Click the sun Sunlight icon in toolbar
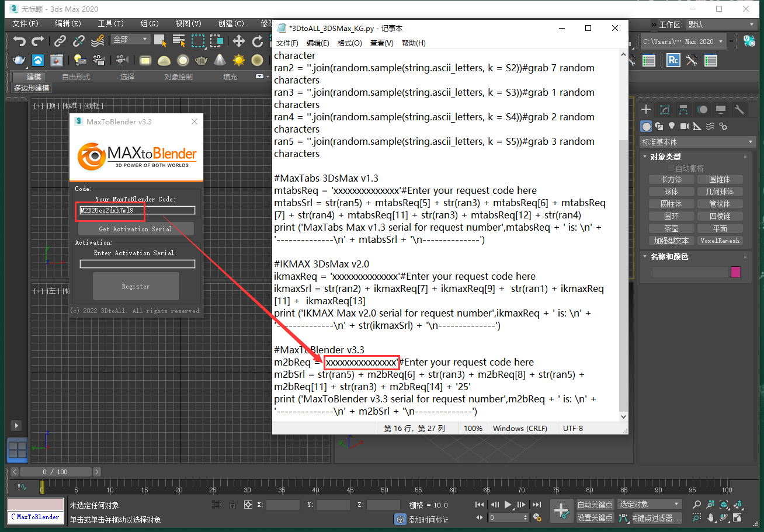764x532 pixels. tap(239, 60)
